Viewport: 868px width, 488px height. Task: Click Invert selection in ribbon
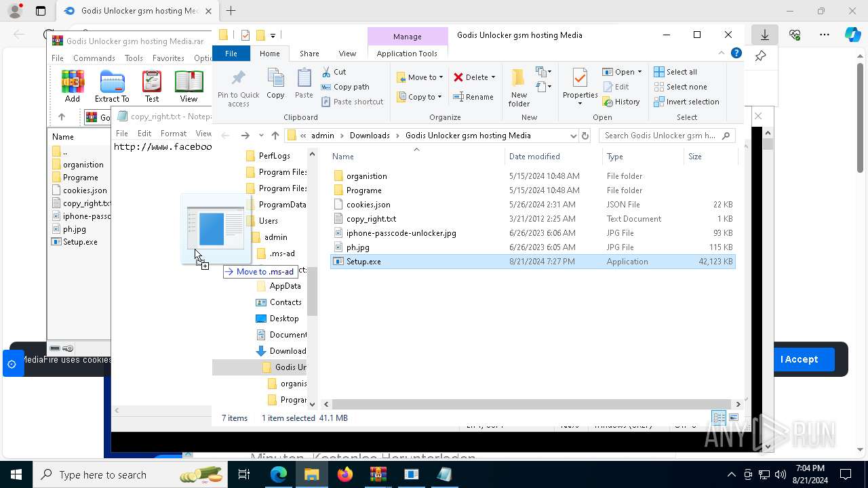pyautogui.click(x=686, y=102)
